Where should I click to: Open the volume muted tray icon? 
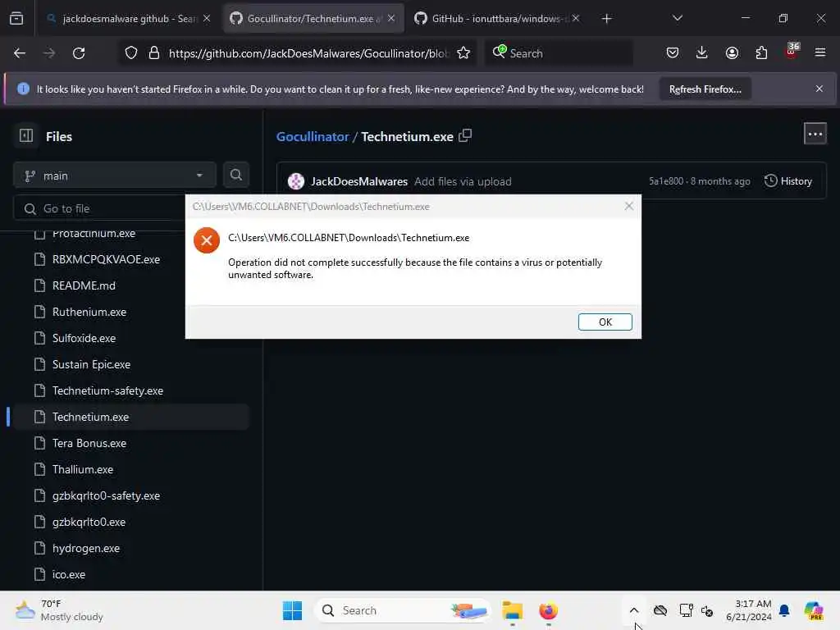[x=706, y=610]
